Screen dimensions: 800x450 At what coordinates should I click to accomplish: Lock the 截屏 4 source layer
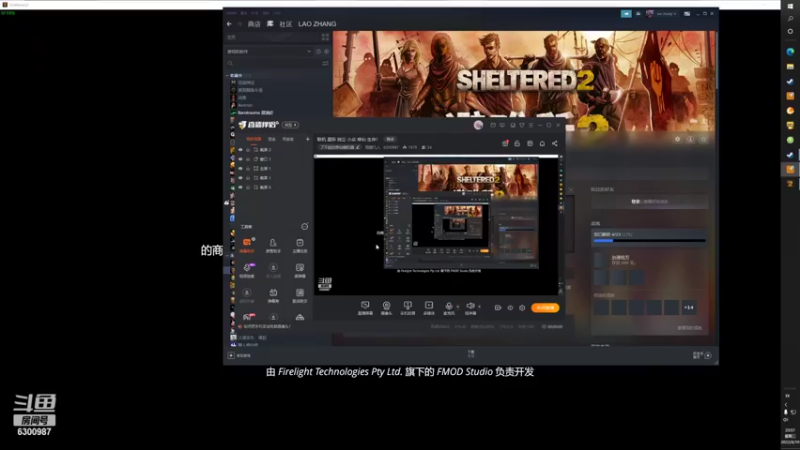pyautogui.click(x=248, y=187)
